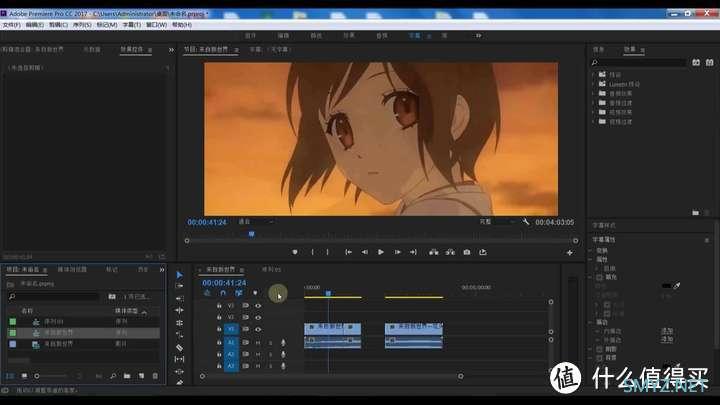Open the Sequence menu
The height and width of the screenshot is (405, 720).
(82, 25)
